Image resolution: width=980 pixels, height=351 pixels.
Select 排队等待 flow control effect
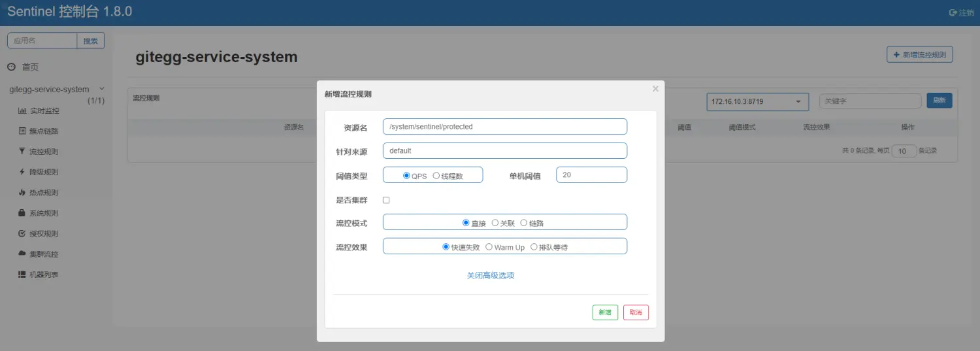[x=534, y=247]
